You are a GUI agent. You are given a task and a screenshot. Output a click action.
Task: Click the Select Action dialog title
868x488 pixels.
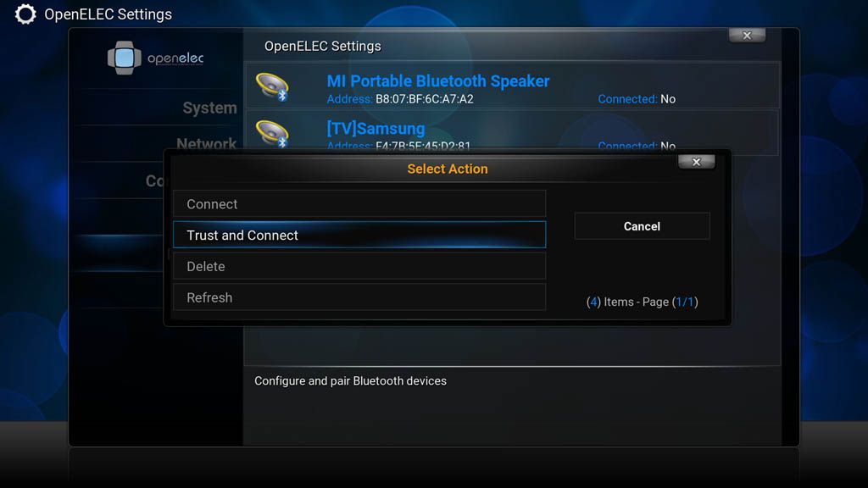click(448, 169)
